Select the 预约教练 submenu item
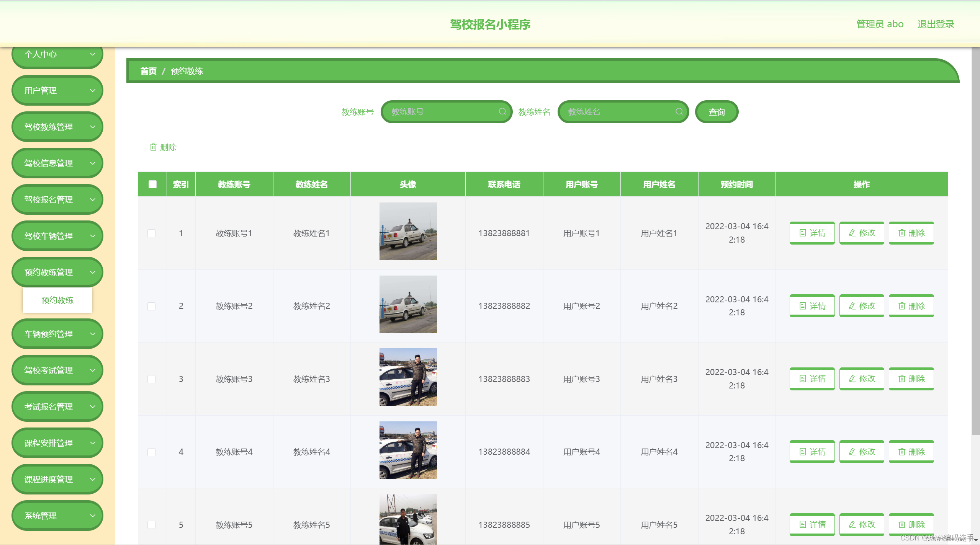This screenshot has height=545, width=980. (57, 300)
